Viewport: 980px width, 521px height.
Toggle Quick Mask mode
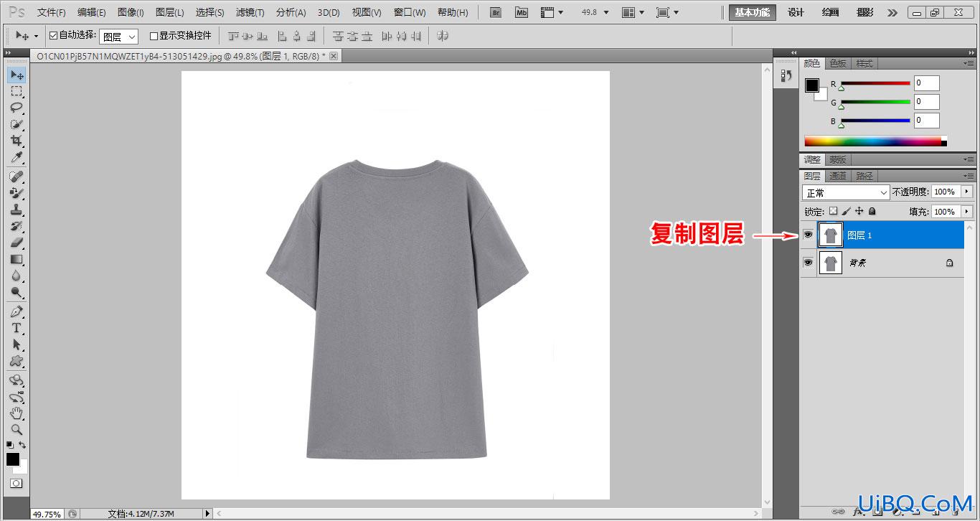16,484
